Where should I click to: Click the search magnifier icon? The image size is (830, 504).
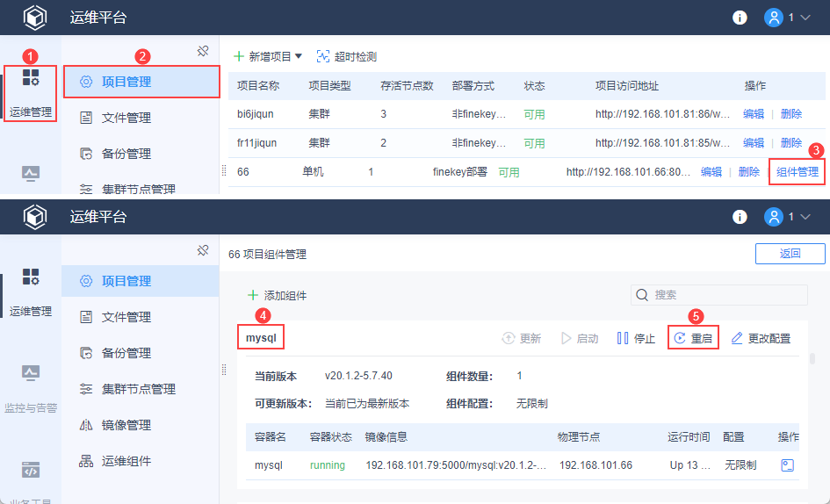click(x=641, y=295)
